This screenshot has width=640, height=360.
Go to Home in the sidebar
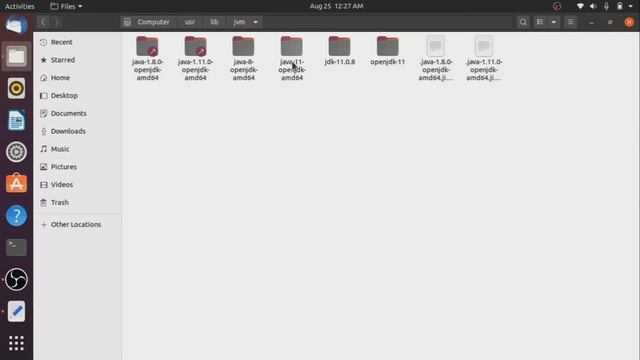pos(78,78)
